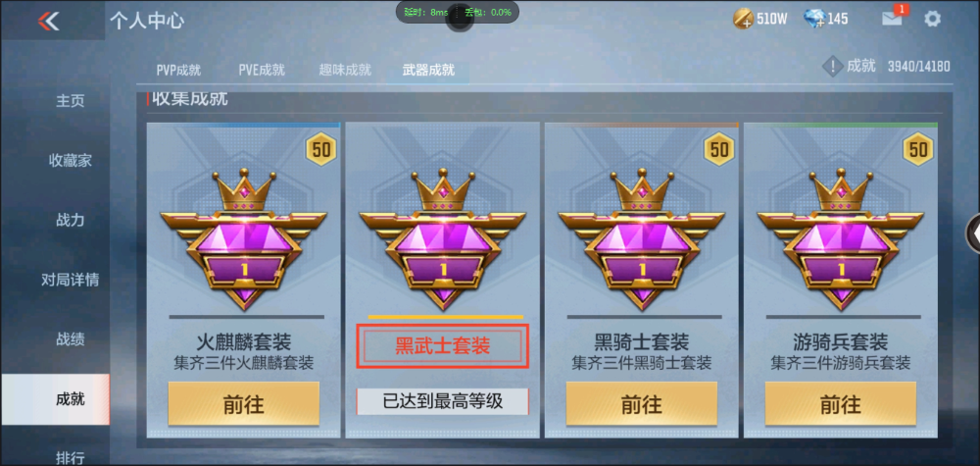Tap the back arrow icon
The height and width of the screenshot is (466, 980).
(x=48, y=22)
